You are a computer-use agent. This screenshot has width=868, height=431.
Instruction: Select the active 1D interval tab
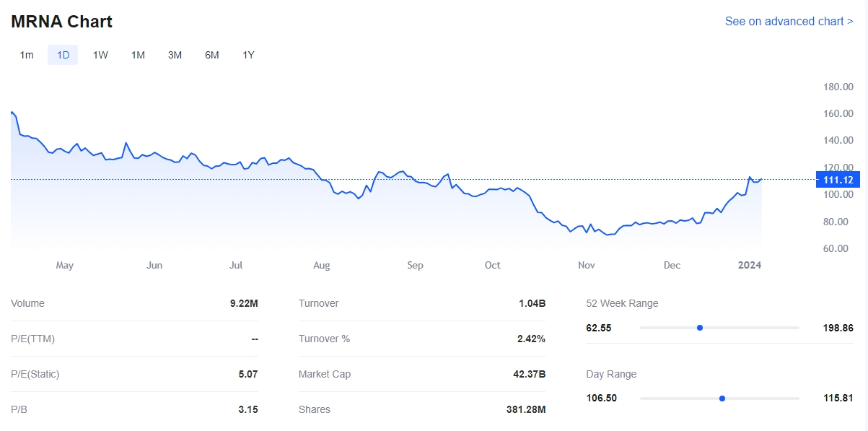point(63,55)
